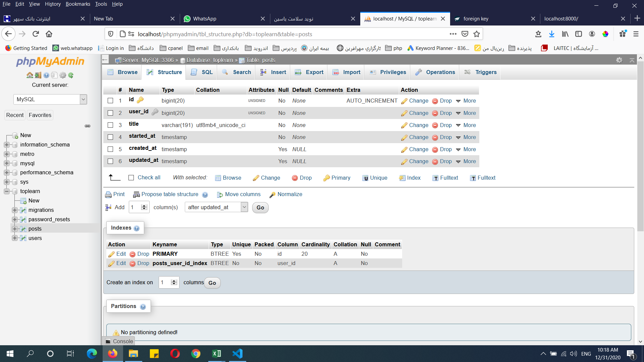Tick the checkbox for the created_at column
Screen dimensions: 644x362
[110, 149]
